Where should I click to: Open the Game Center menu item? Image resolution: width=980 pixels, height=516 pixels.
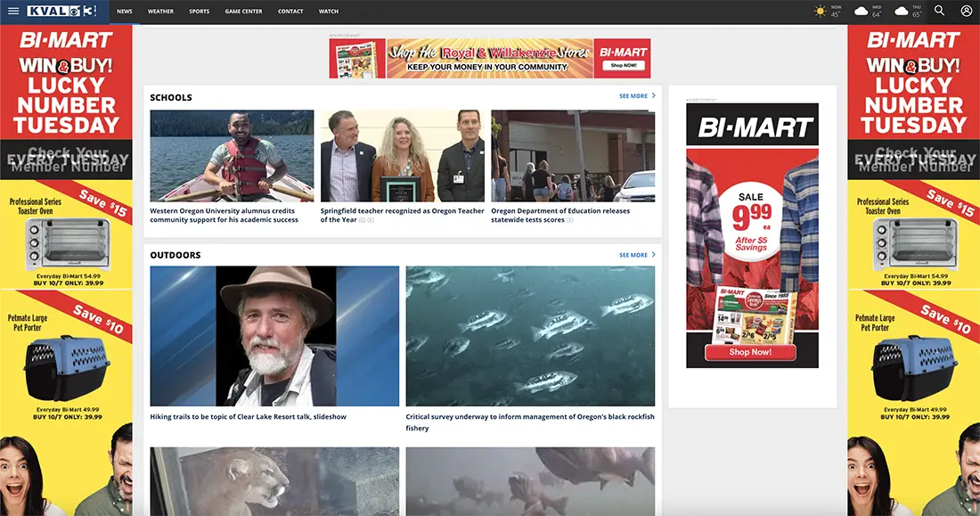coord(244,12)
